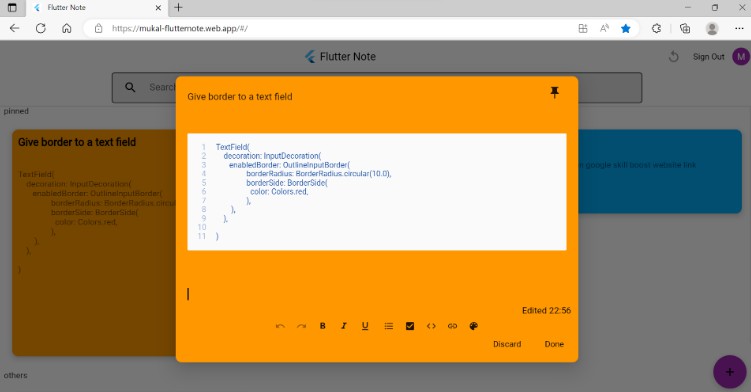Screen dimensions: 751x392
Task: Open the pinned orange note card
Action: coord(94,242)
